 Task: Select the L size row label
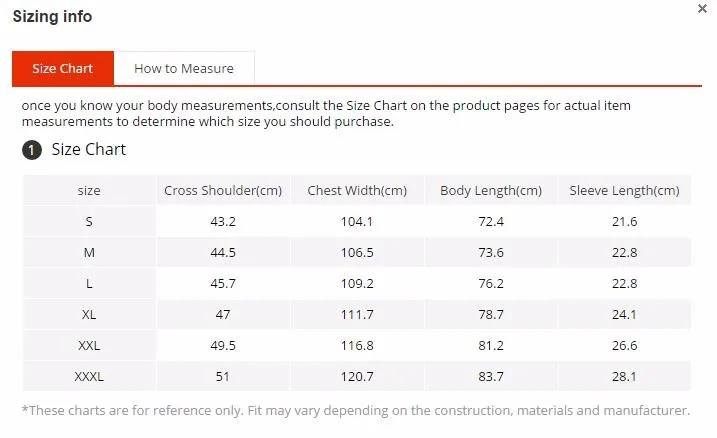tap(89, 284)
